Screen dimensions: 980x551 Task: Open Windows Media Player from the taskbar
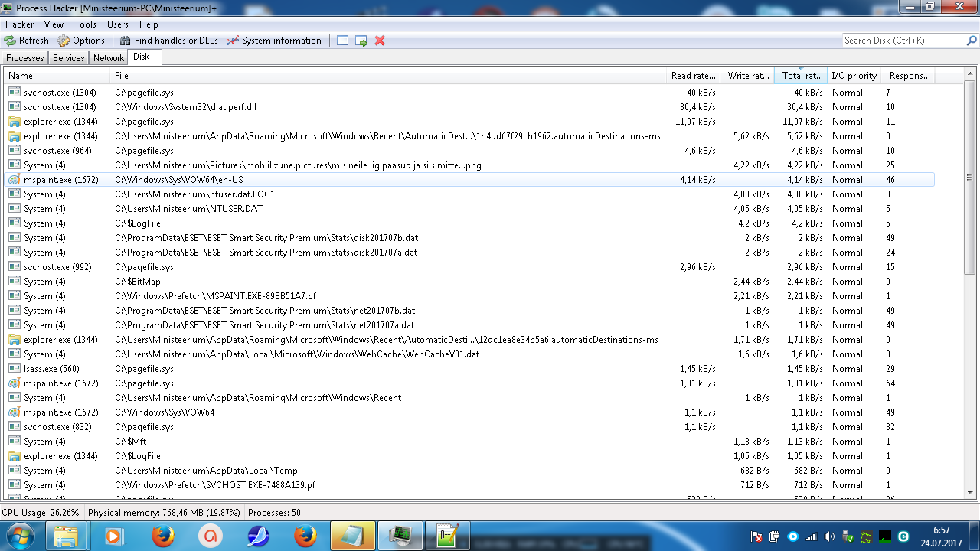[x=113, y=536]
